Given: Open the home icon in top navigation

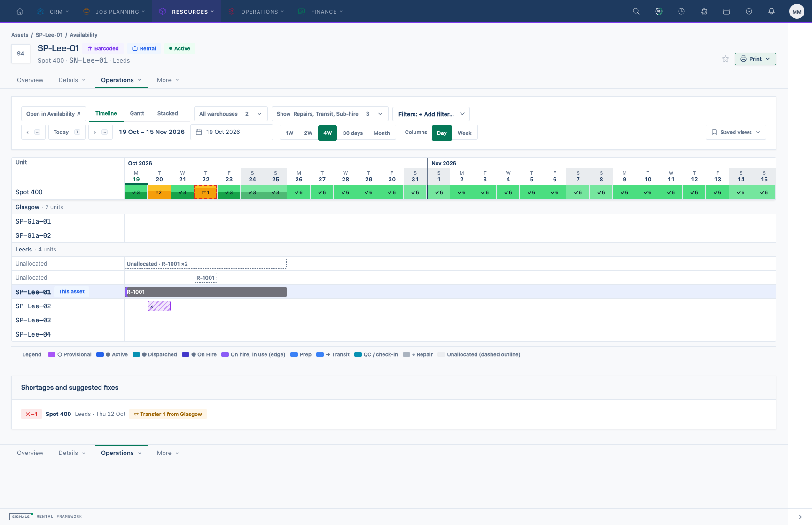Looking at the screenshot, I should click(x=20, y=11).
